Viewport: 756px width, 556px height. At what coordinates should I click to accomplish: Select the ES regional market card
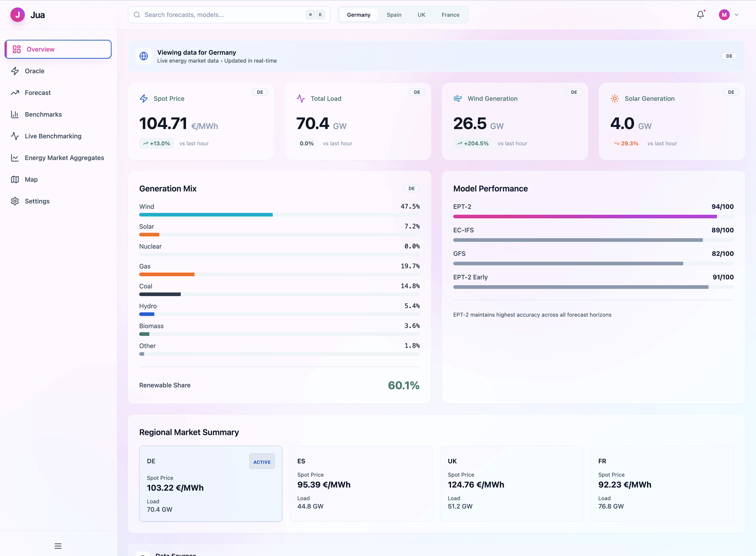pos(361,483)
